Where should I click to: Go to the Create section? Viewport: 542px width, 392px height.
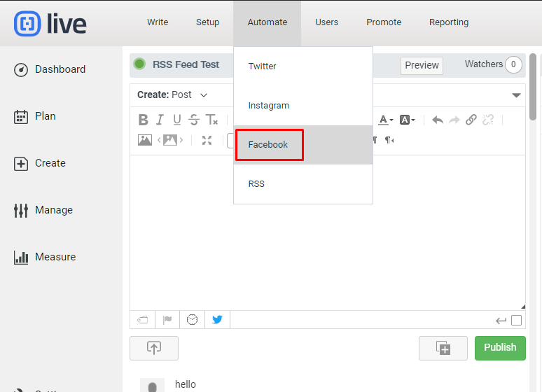40,163
